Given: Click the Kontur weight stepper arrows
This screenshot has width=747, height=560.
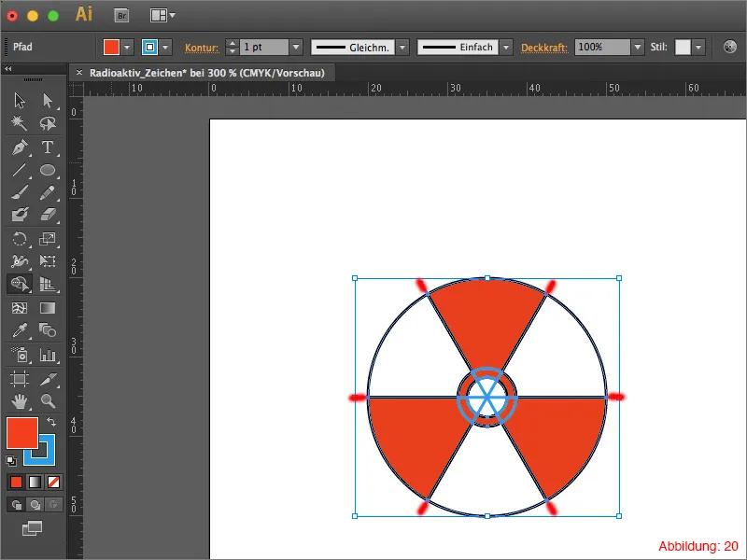Looking at the screenshot, I should [x=232, y=48].
